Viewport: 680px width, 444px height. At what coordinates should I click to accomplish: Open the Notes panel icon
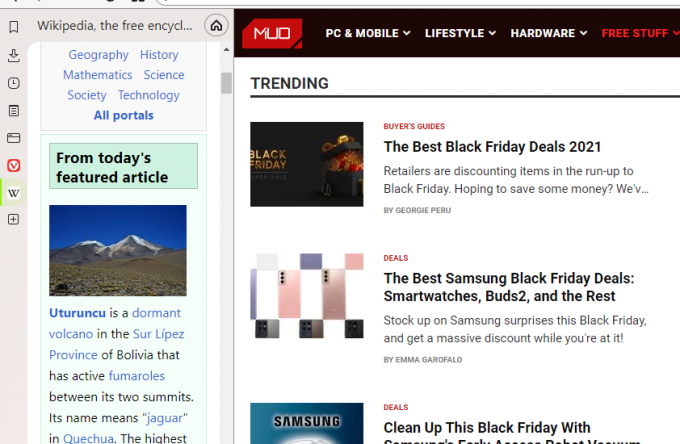[13, 111]
